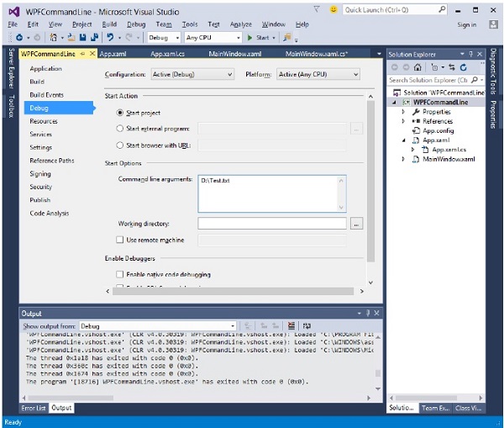
Task: Click the Save All toolbar icon
Action: [94, 38]
